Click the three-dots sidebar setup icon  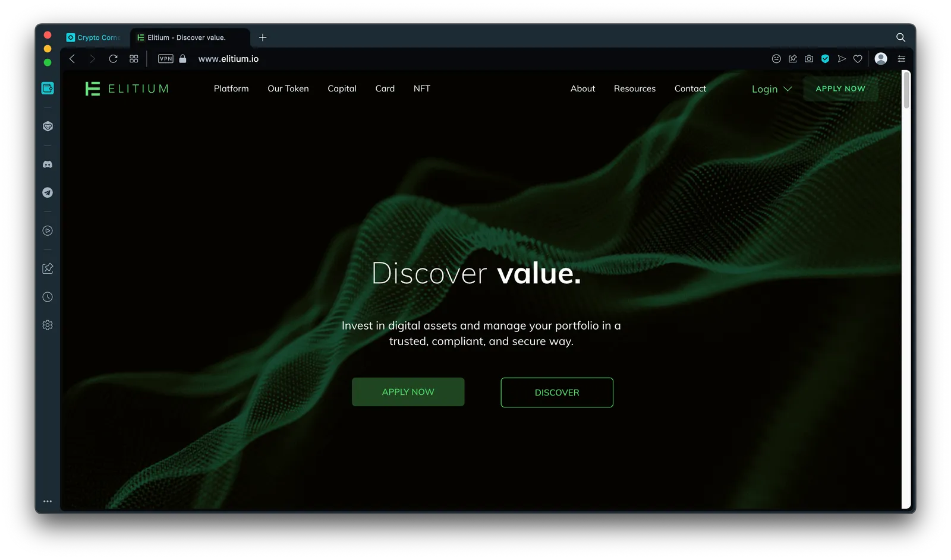pos(48,501)
